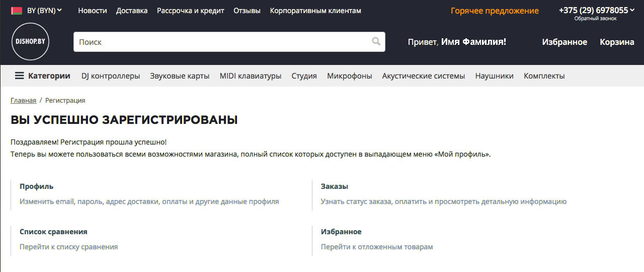
Task: Open the hamburger Категории icon
Action: [19, 76]
